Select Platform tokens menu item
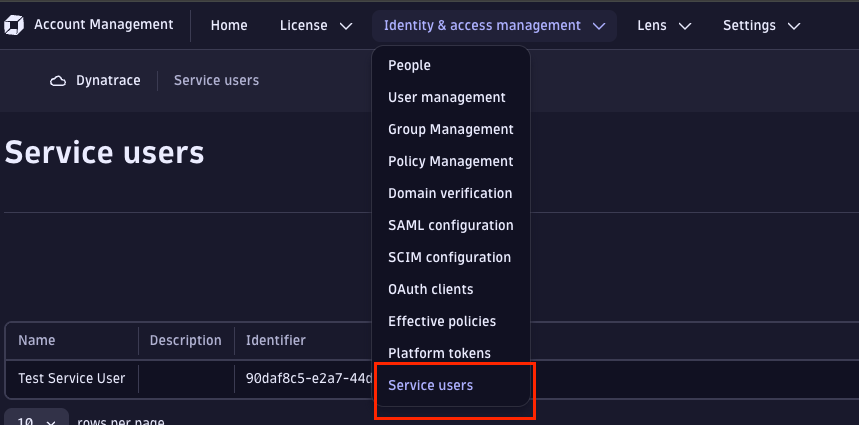The height and width of the screenshot is (425, 859). coord(439,353)
